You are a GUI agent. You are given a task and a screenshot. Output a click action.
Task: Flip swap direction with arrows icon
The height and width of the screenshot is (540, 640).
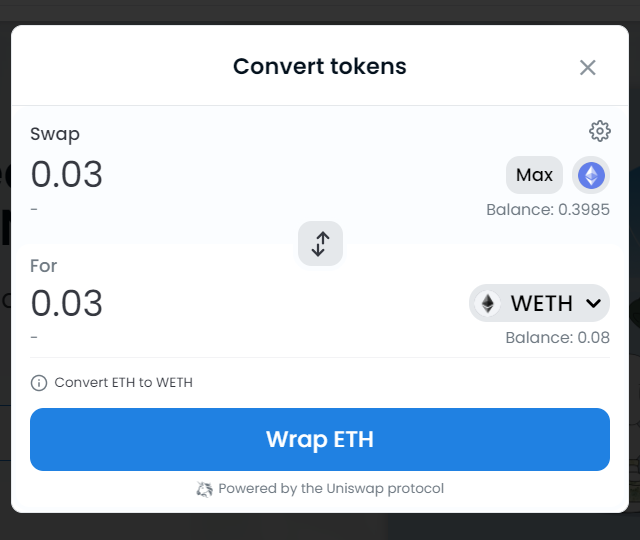(320, 244)
